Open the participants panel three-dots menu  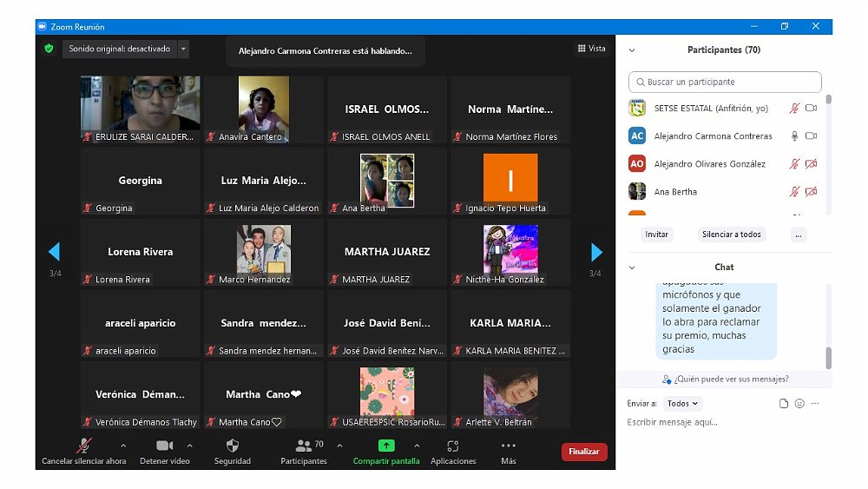coord(799,235)
